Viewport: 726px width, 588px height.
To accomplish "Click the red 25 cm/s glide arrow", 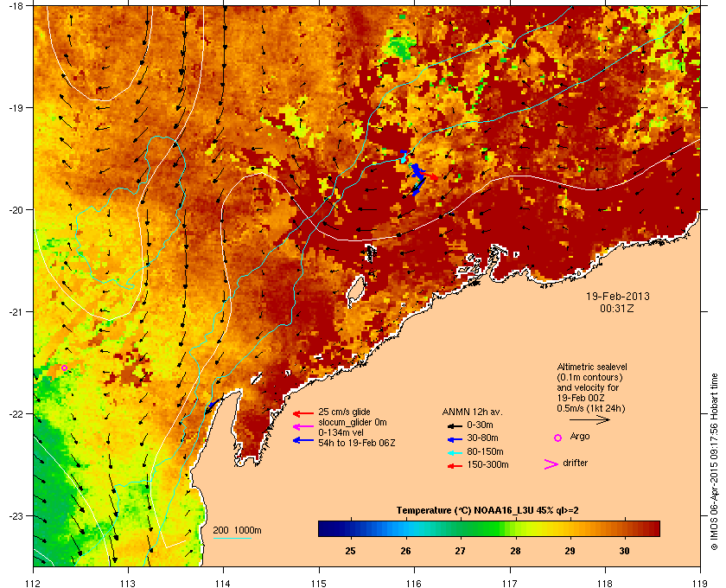I will [303, 414].
